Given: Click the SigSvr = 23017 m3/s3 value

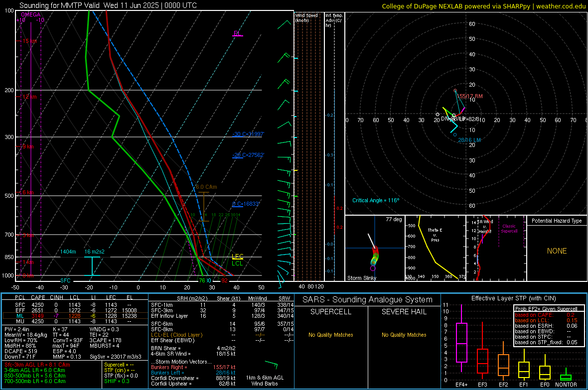Looking at the screenshot, I should 116,357.
